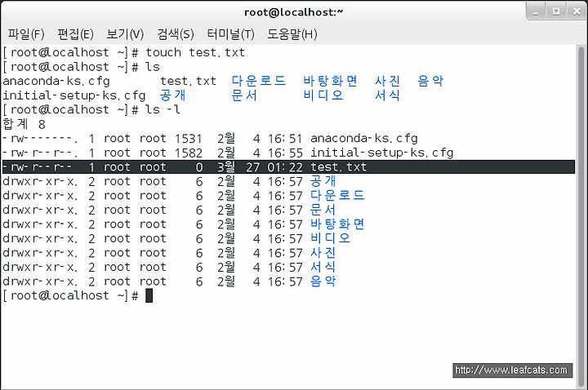
Task: Click the file size 1582 value
Action: [189, 153]
